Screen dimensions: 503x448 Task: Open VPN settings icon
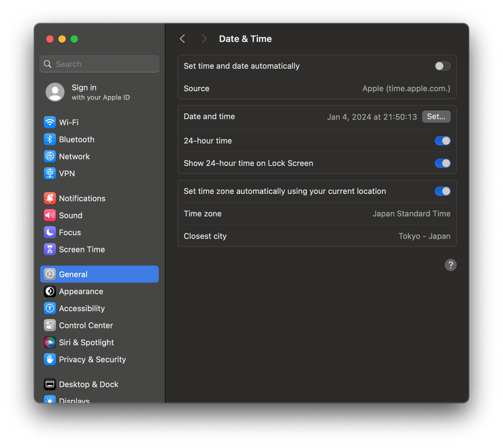[x=50, y=173]
